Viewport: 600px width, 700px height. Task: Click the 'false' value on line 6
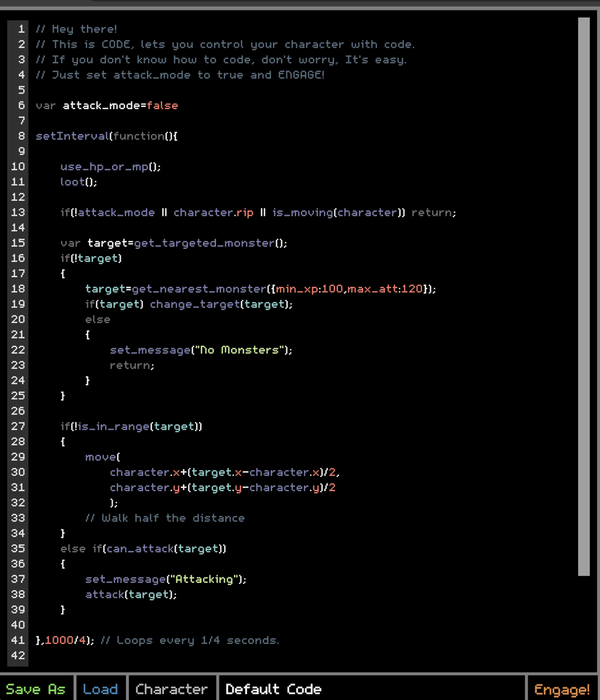click(162, 106)
